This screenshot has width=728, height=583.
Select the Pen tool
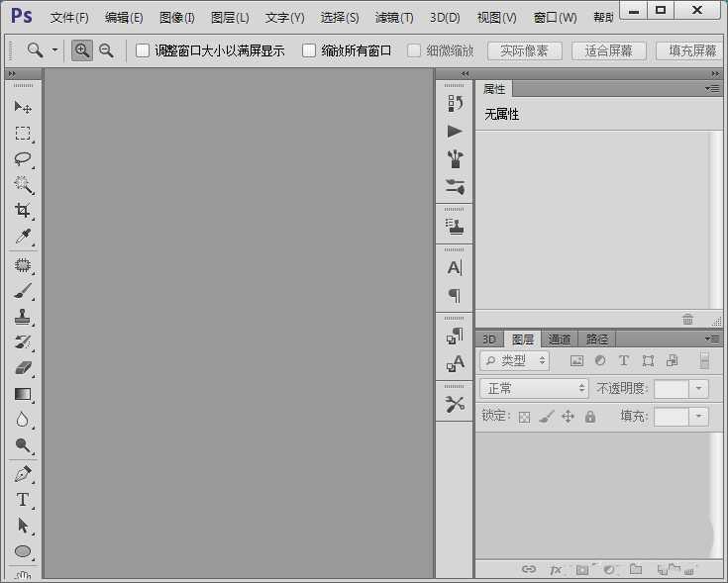(x=23, y=474)
